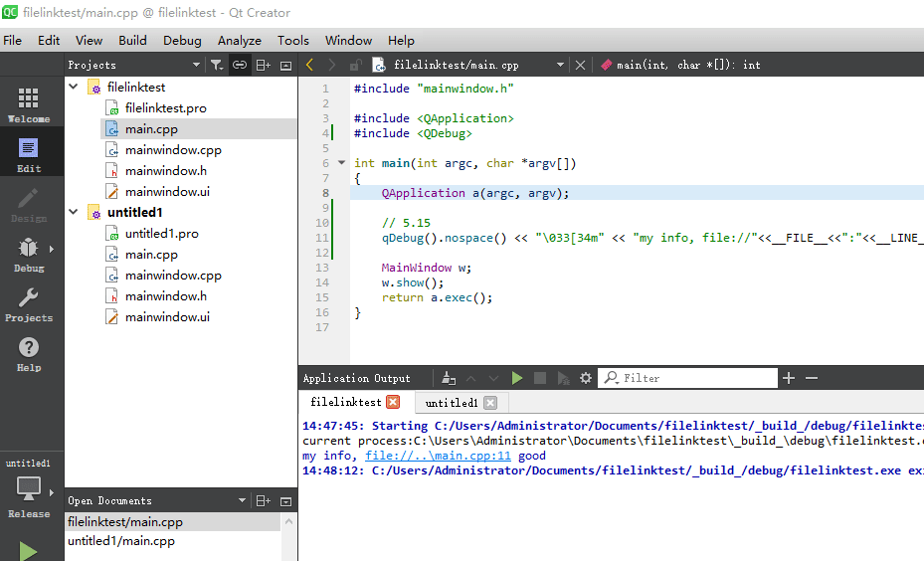
Task: Open the Edit menu
Action: pyautogui.click(x=49, y=40)
